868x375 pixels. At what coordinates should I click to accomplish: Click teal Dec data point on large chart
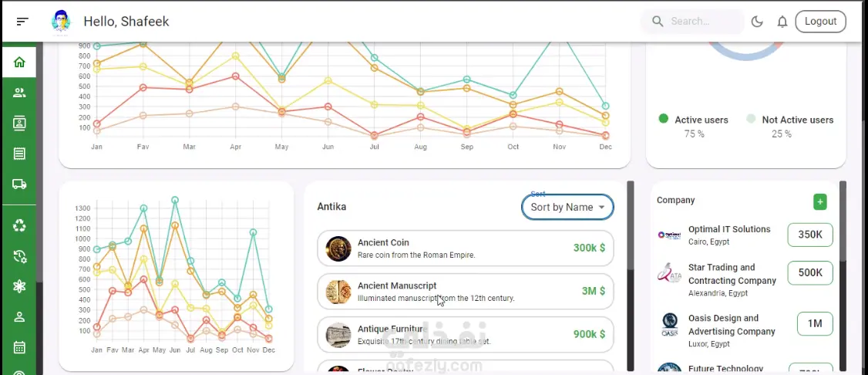(x=606, y=106)
